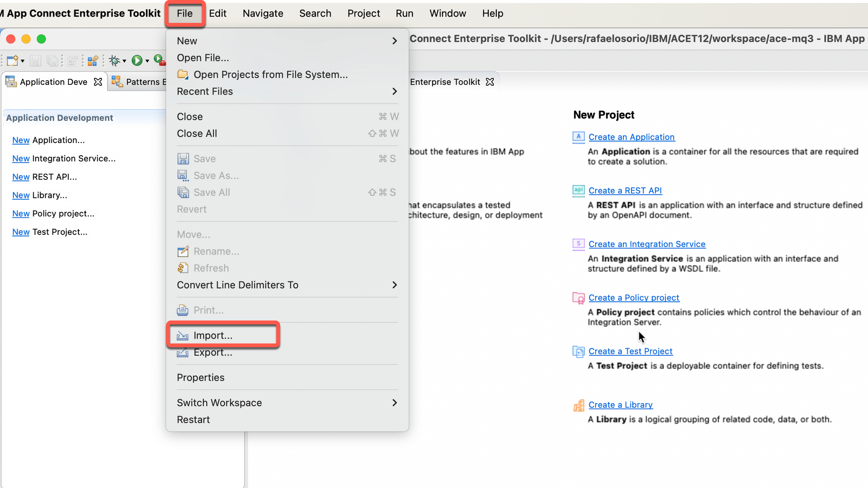Screen dimensions: 868x488
Task: Click the folder icon for Open Projects from File System
Action: (x=183, y=74)
